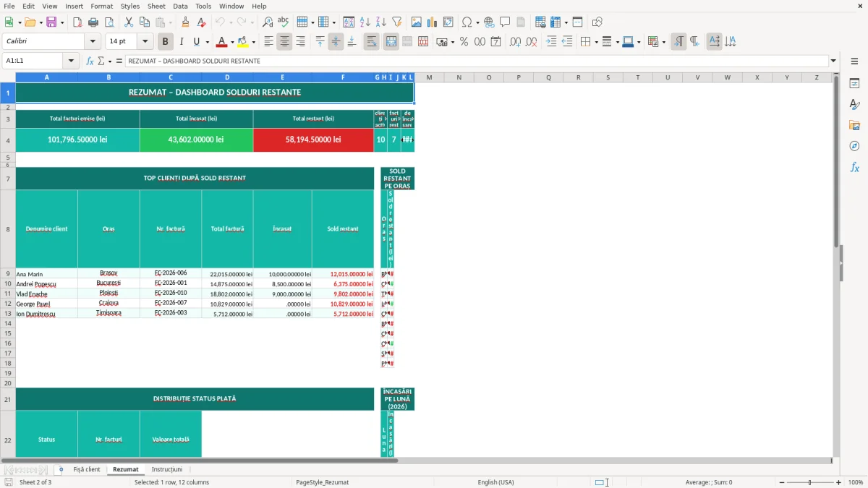Insert an image via toolbar icon
The image size is (868, 488).
tap(417, 22)
